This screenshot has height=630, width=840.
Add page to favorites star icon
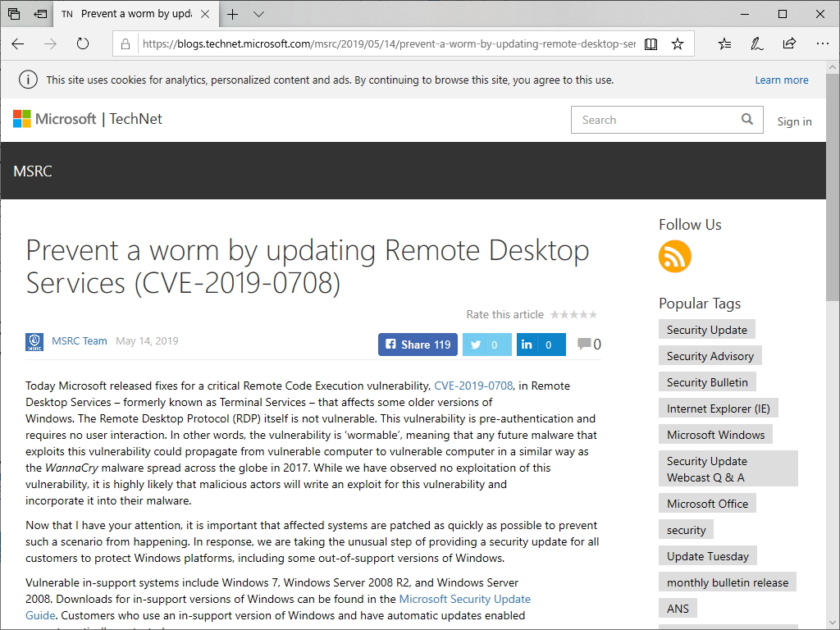tap(678, 44)
